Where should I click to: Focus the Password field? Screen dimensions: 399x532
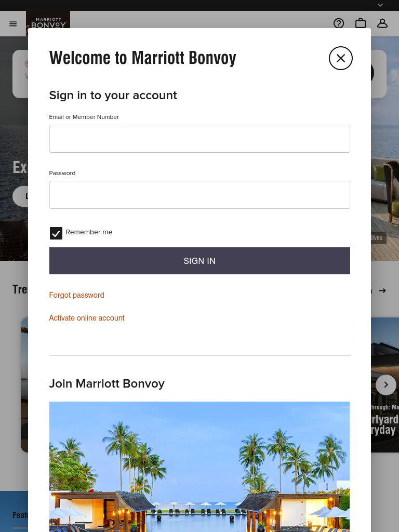click(199, 195)
